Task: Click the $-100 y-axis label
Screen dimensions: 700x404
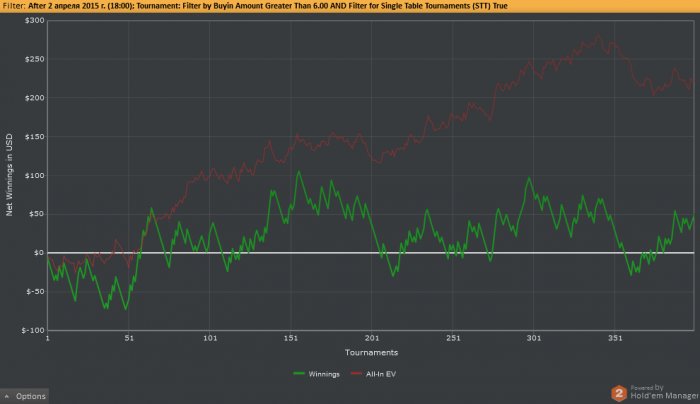Action: click(x=33, y=330)
